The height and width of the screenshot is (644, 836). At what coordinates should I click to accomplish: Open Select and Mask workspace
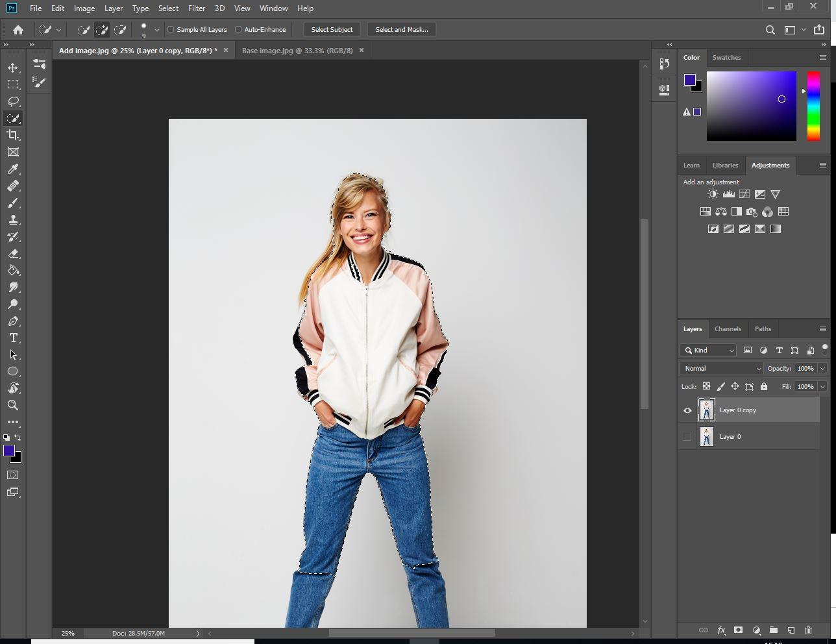pyautogui.click(x=402, y=29)
